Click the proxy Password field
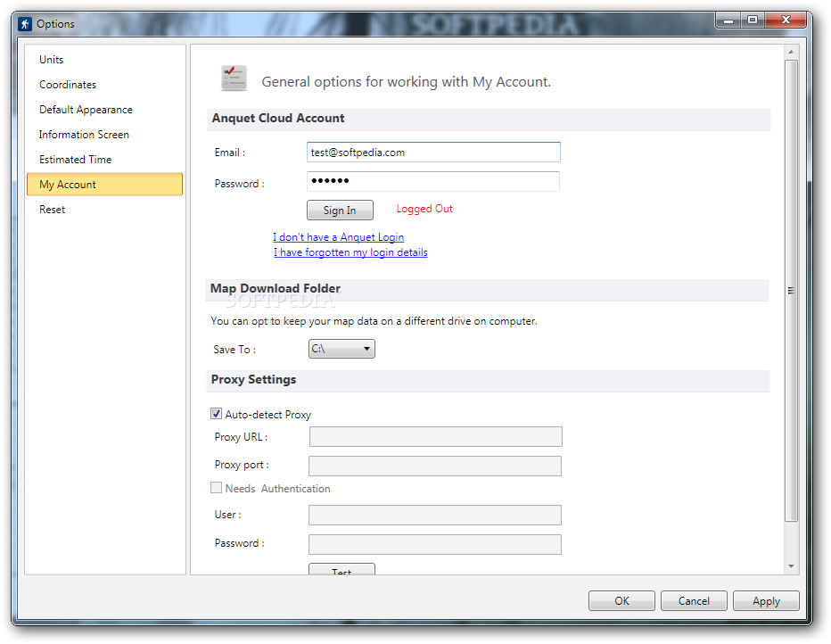The height and width of the screenshot is (644, 831). tap(435, 544)
